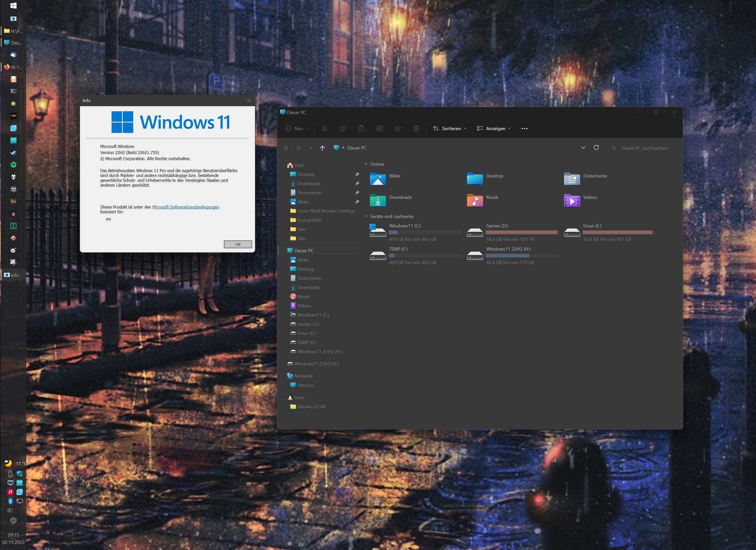The width and height of the screenshot is (756, 550).
Task: Launch Thunderbird from the taskbar
Action: pos(13,55)
